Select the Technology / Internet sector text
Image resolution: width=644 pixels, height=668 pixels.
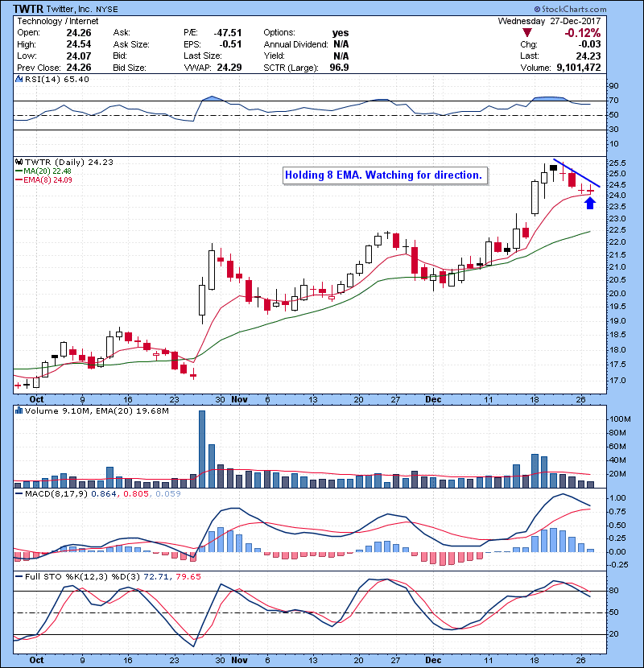pyautogui.click(x=57, y=21)
